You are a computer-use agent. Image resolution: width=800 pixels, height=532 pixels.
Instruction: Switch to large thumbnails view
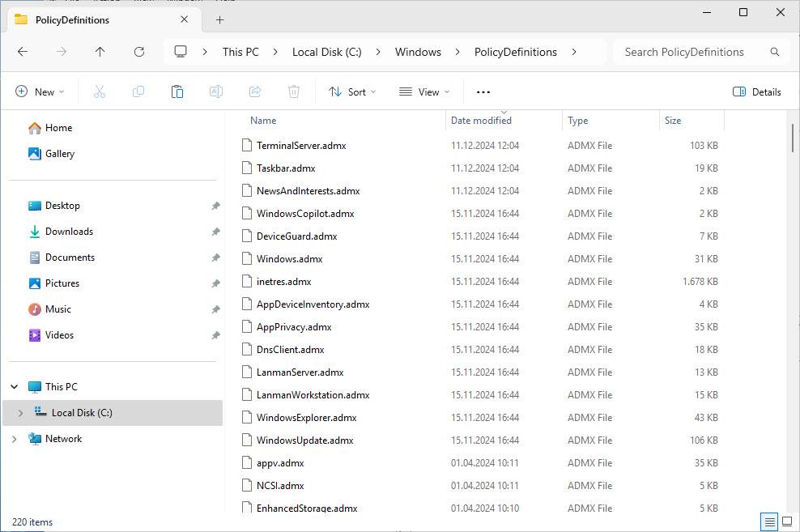[x=786, y=521]
